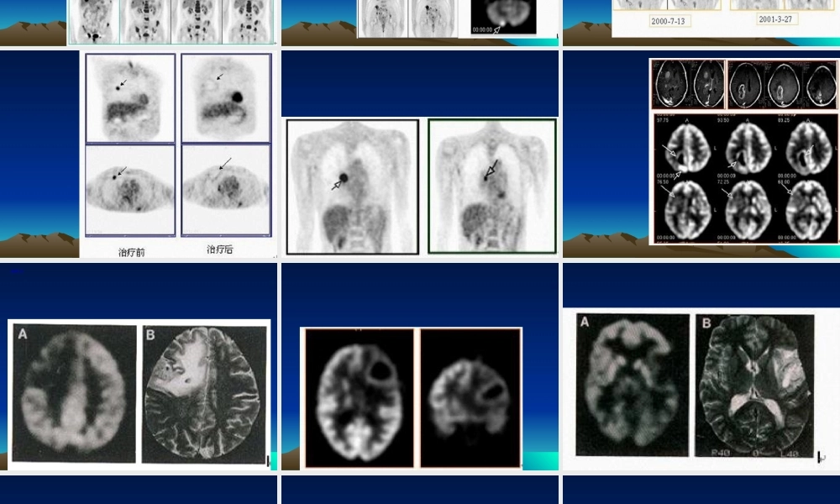Click the upper post-treatment coronal PET panel

225,97
